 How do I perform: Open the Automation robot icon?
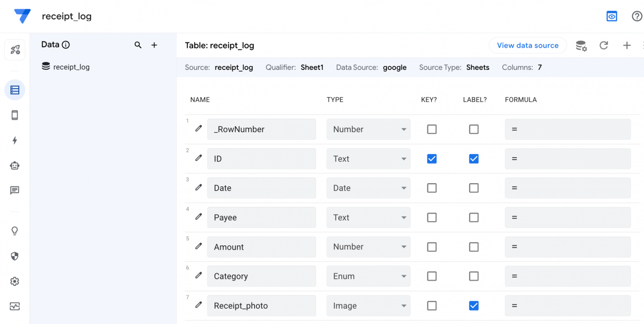[x=15, y=165]
